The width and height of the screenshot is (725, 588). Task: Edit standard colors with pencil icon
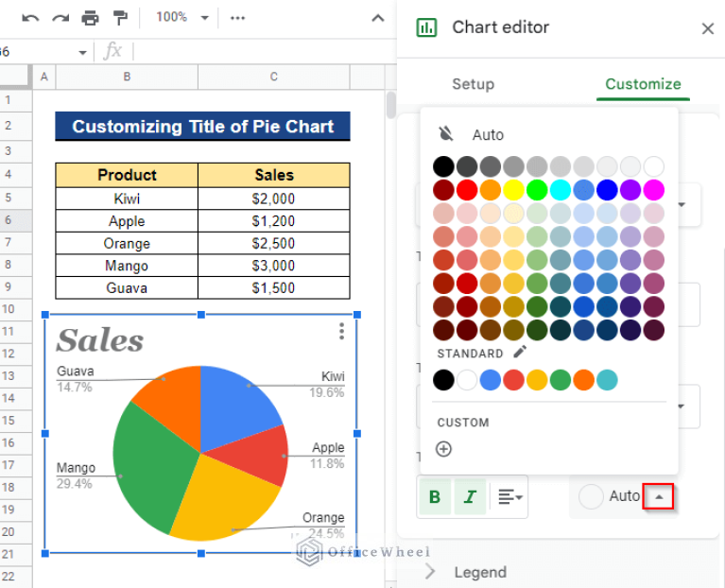point(520,353)
